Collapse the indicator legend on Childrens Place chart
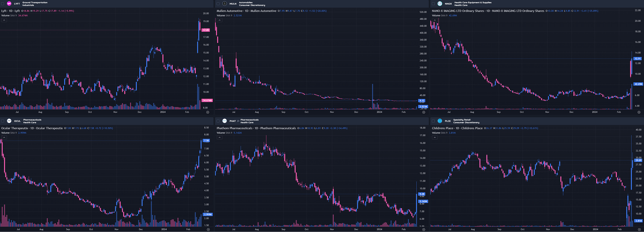The image size is (644, 232). 435,137
